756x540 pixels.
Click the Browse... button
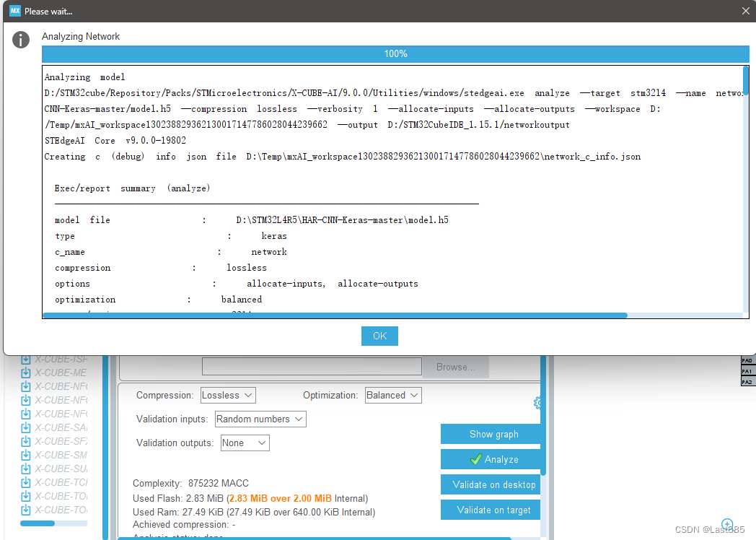click(456, 367)
